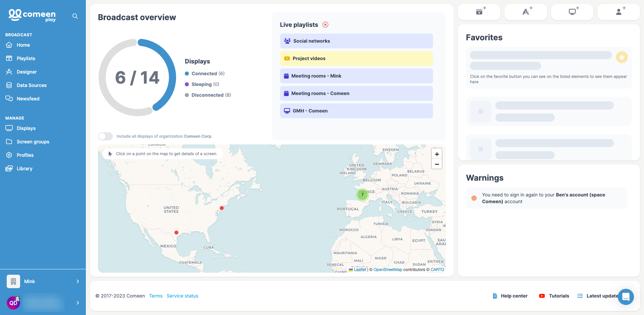Click Sleeping (0) legend entry
Screen dimensions: 644x315
click(202, 84)
